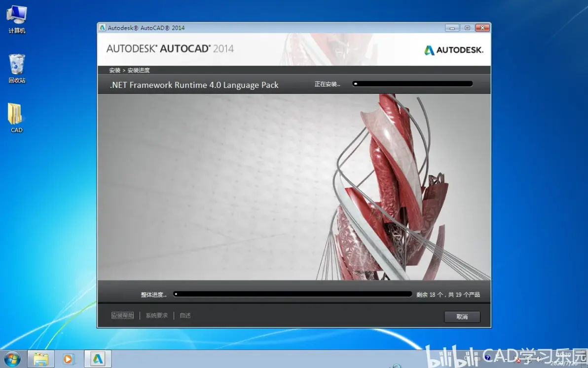Select the CAD folder on the desktop

(x=16, y=118)
